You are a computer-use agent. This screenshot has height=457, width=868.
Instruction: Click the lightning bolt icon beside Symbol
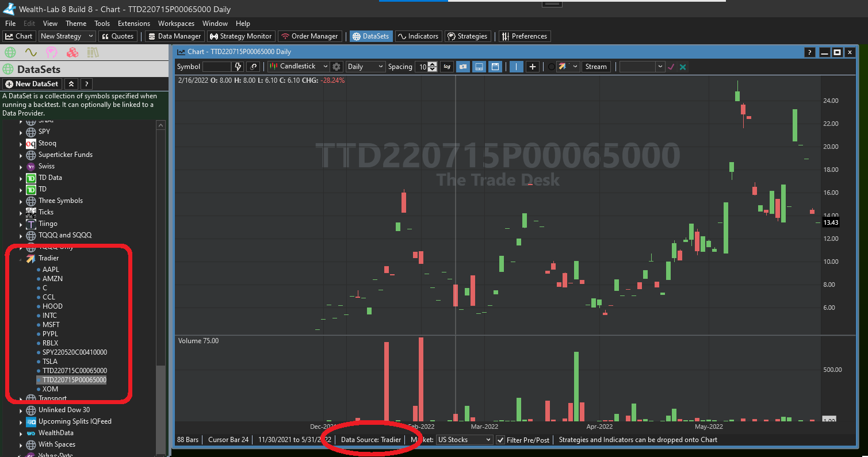[x=238, y=67]
